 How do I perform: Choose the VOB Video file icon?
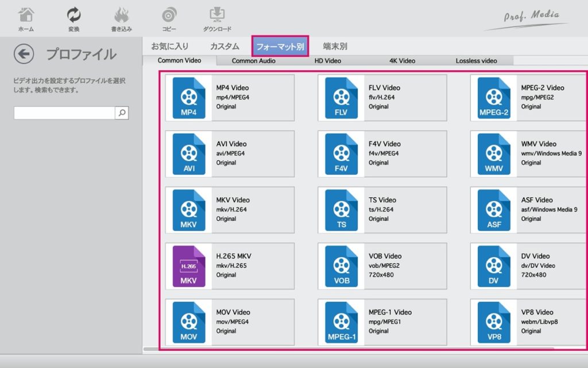coord(341,266)
